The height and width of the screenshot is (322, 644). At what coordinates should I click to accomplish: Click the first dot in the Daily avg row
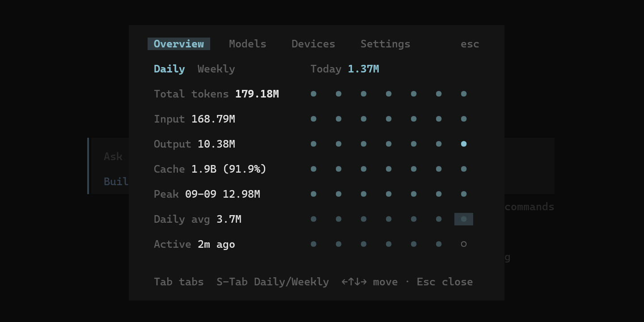coord(314,219)
